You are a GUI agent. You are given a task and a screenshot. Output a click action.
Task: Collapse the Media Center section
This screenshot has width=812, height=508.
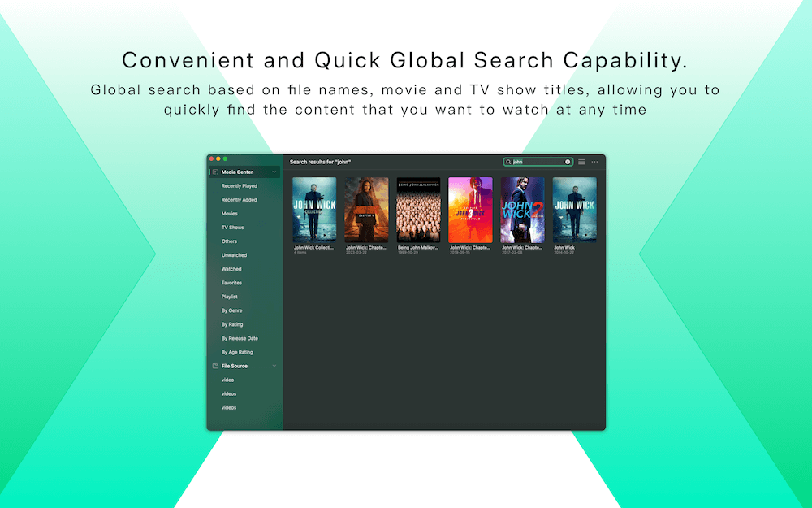(274, 172)
